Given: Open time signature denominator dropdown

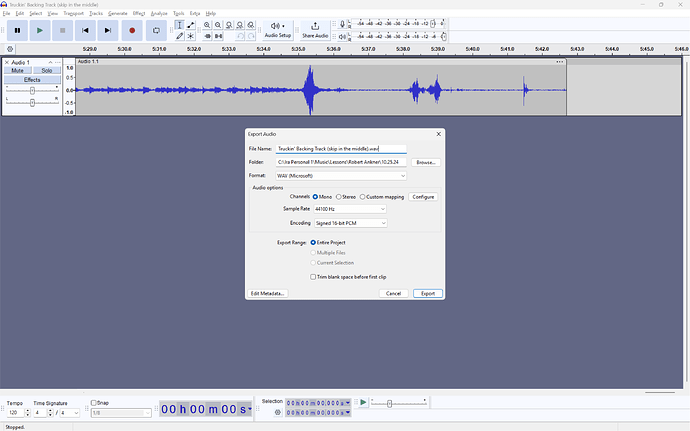Looking at the screenshot, I should (x=70, y=413).
